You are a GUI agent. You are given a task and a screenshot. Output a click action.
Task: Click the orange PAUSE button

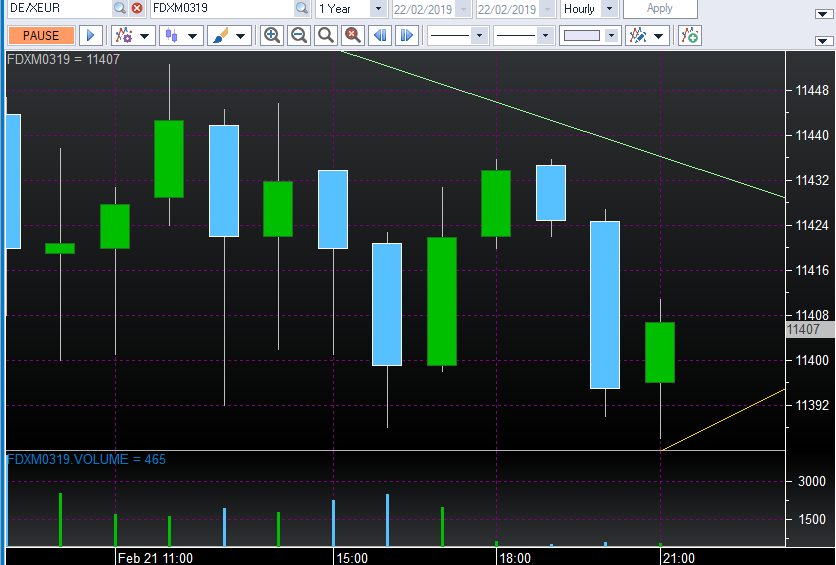(x=41, y=36)
